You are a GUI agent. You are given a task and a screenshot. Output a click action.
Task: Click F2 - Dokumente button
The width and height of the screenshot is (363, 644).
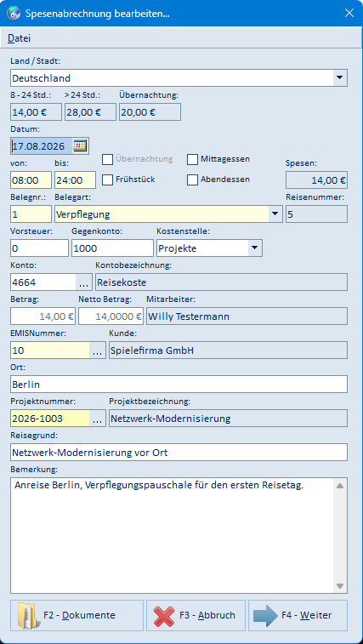click(x=77, y=615)
